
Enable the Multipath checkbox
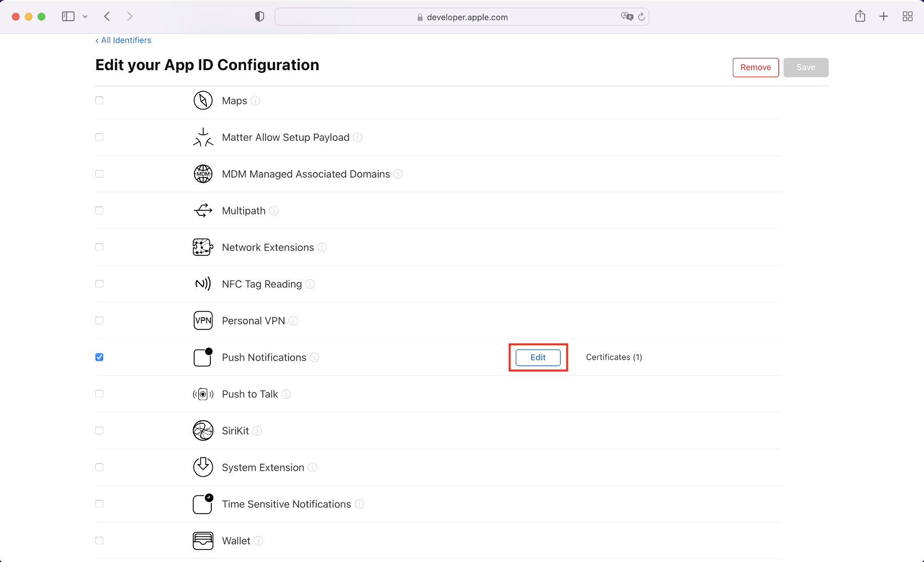coord(99,210)
